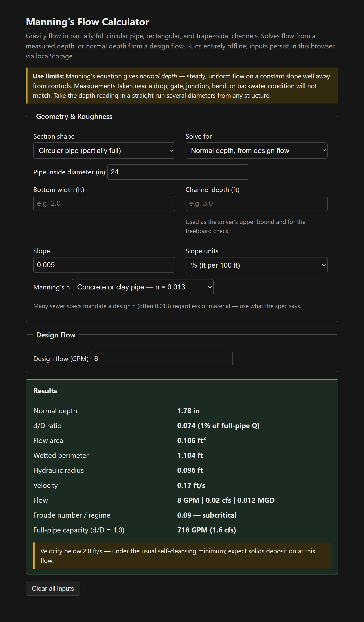
Task: Click the Pipe inside diameter label
Action: pos(69,172)
